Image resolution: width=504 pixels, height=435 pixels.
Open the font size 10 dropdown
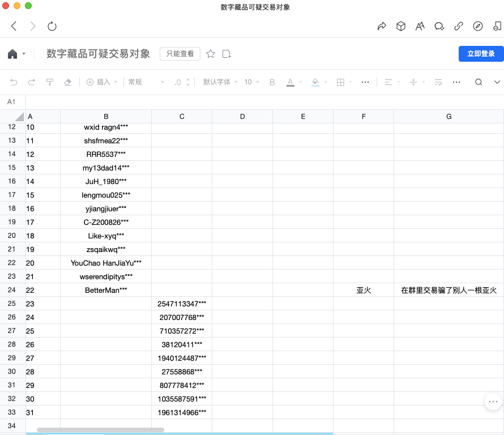(247, 82)
